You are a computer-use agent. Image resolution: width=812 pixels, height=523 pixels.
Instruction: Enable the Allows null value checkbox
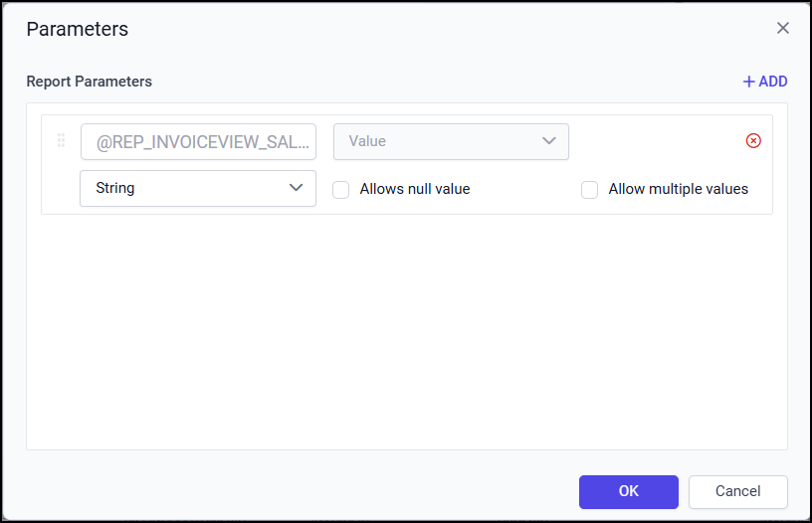tap(341, 189)
